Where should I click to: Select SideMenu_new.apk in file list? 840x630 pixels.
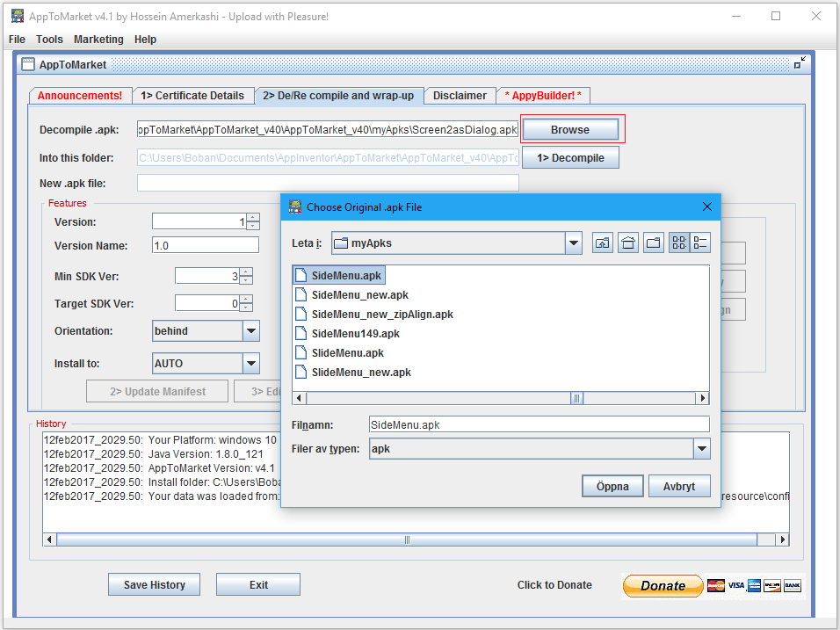352,294
